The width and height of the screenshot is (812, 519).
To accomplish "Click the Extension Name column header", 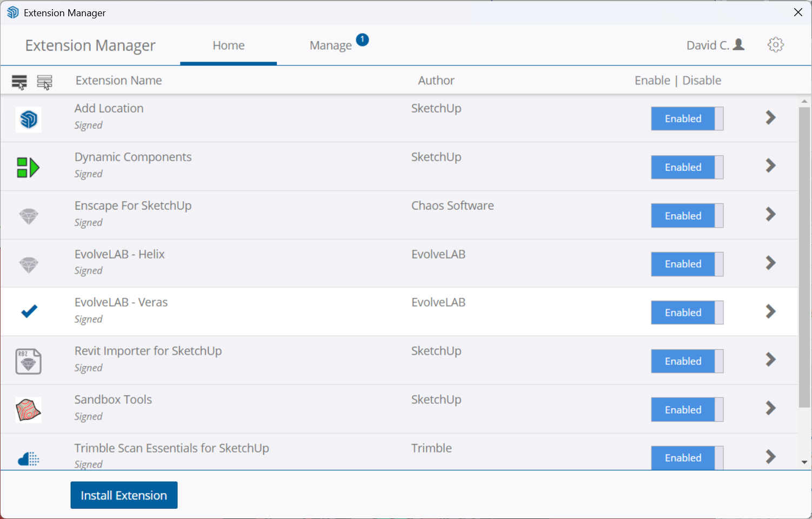I will click(x=119, y=81).
